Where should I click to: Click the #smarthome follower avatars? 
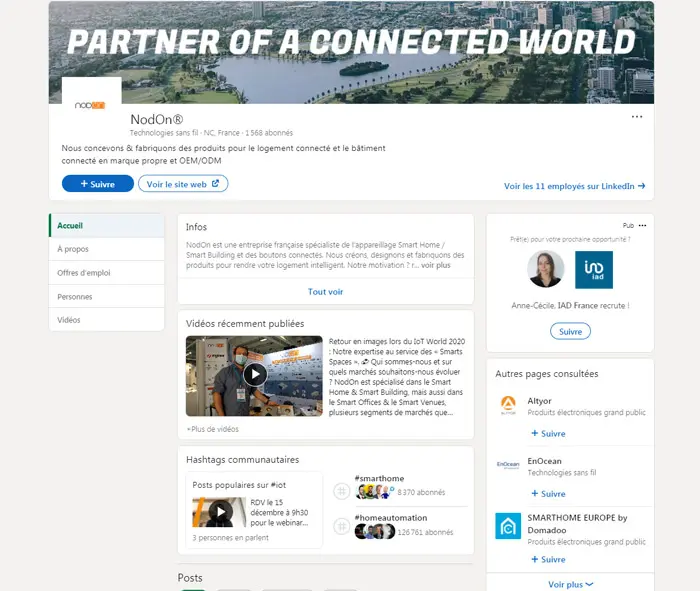click(x=374, y=492)
